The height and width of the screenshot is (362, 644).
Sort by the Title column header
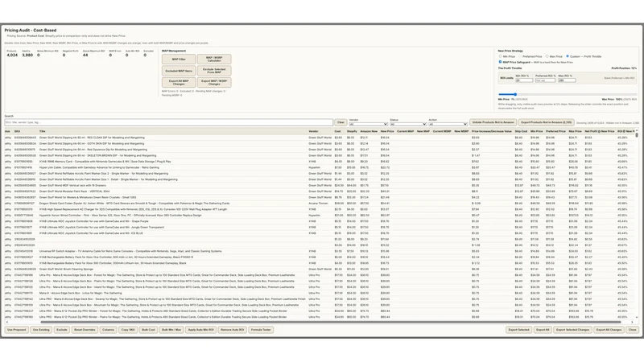click(43, 131)
